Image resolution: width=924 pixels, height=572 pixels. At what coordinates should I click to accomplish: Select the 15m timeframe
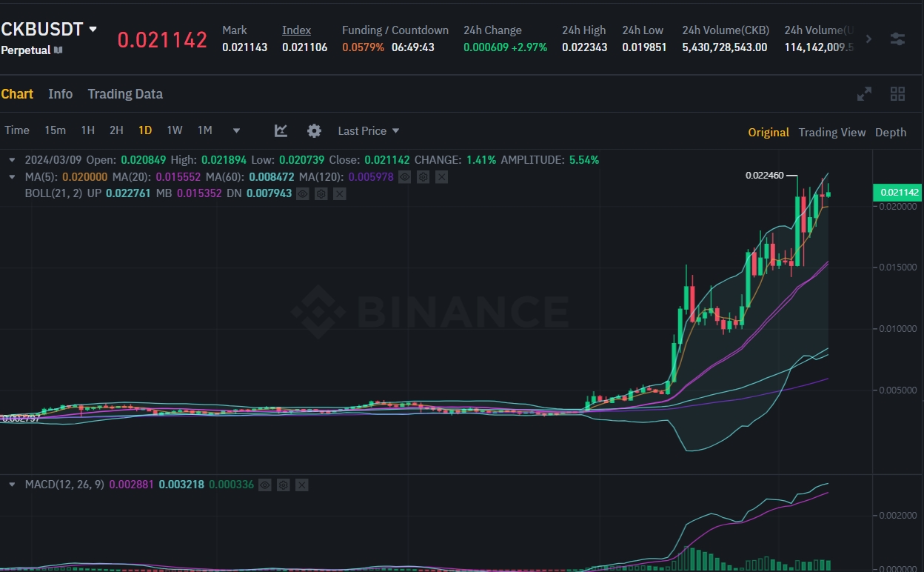pyautogui.click(x=55, y=130)
